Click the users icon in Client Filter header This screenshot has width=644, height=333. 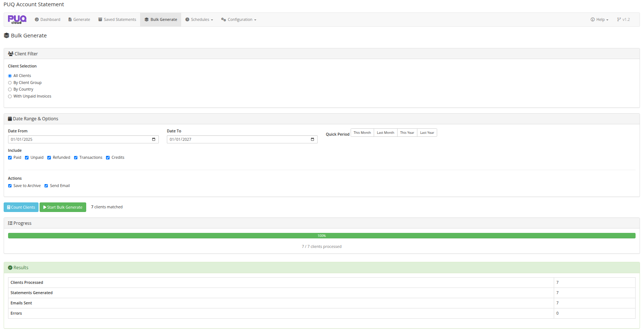[x=11, y=54]
